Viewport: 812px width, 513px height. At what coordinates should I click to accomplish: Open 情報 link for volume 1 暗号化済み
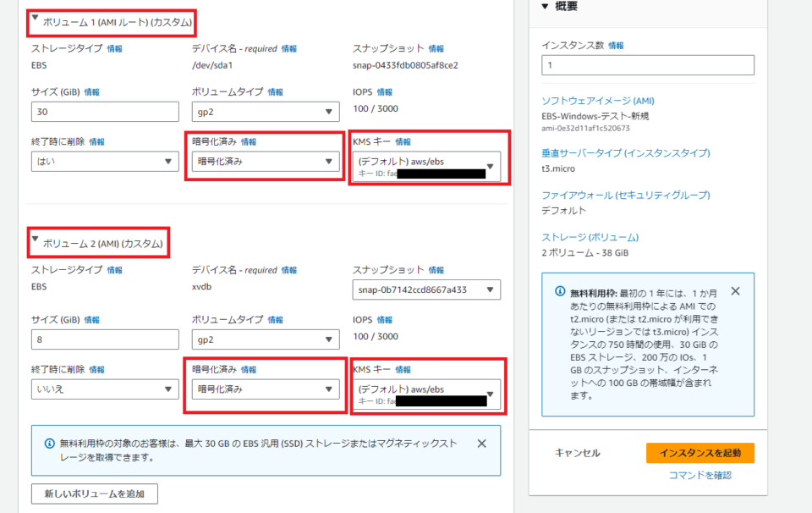coord(248,142)
